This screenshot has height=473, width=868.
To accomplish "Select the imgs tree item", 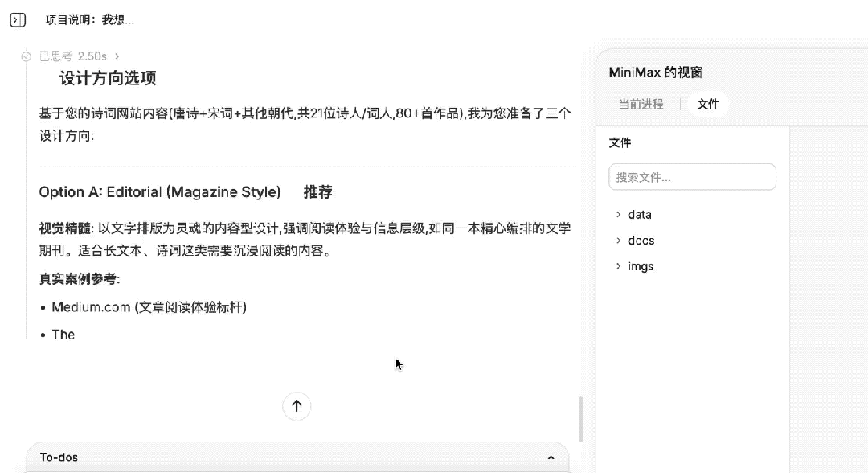I will pos(641,266).
